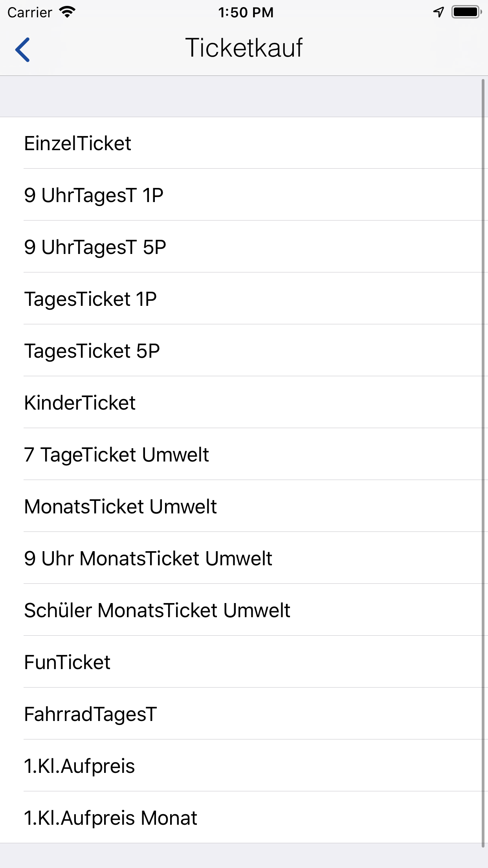This screenshot has height=868, width=488.
Task: Pick TagesTicket 1P
Action: pyautogui.click(x=244, y=299)
